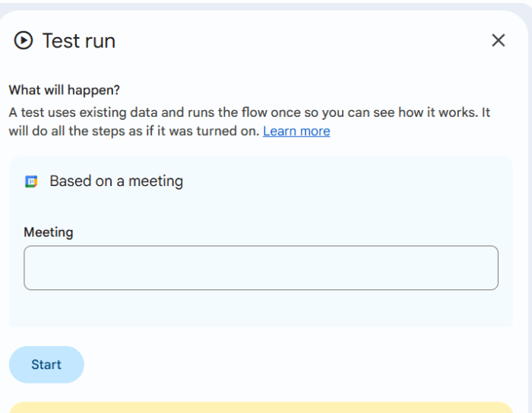Viewport: 532px width, 413px height.
Task: Click the Google Calendar icon
Action: point(31,181)
